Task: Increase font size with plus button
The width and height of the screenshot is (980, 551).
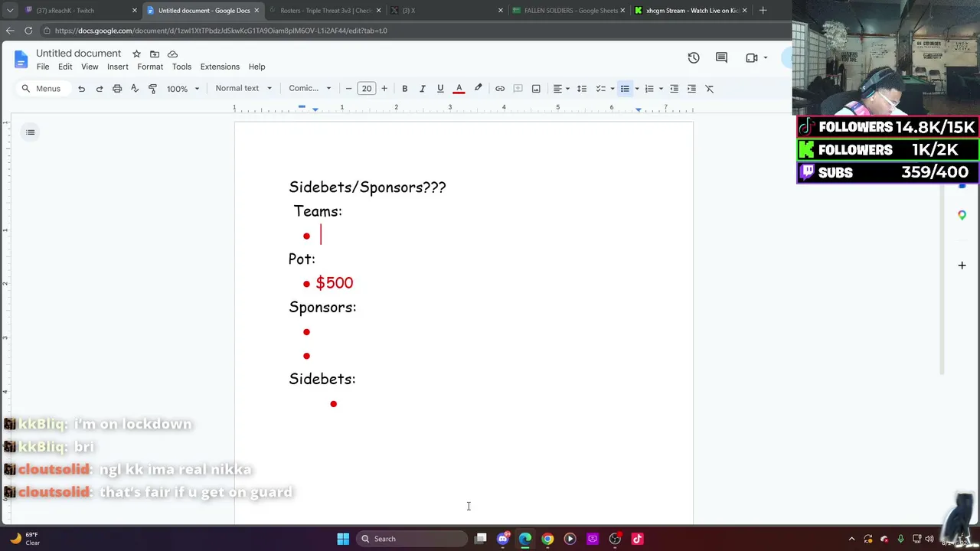Action: (384, 89)
